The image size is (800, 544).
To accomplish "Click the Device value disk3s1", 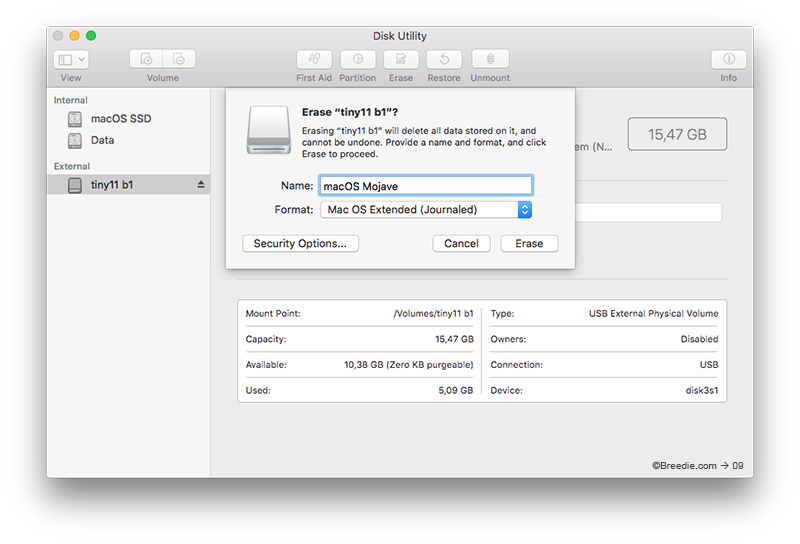I will 702,390.
